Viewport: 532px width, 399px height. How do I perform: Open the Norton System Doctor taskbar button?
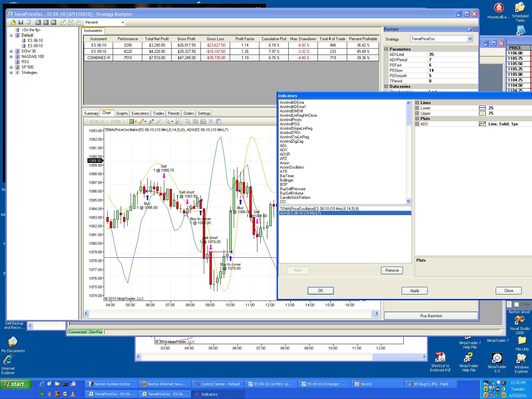point(111,384)
